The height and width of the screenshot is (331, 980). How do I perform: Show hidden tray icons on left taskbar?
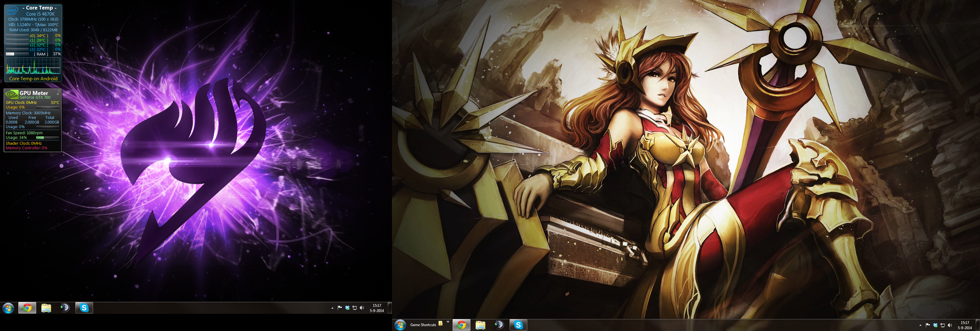click(x=332, y=308)
